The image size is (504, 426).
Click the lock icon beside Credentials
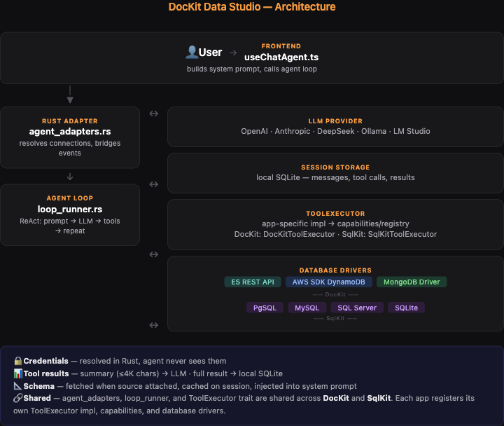pos(18,361)
